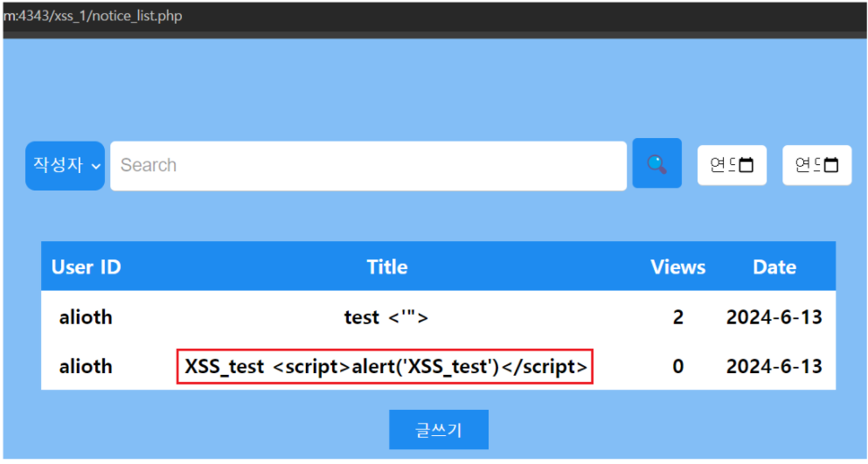Click the magnifier search button
This screenshot has height=464, width=868.
click(x=657, y=163)
